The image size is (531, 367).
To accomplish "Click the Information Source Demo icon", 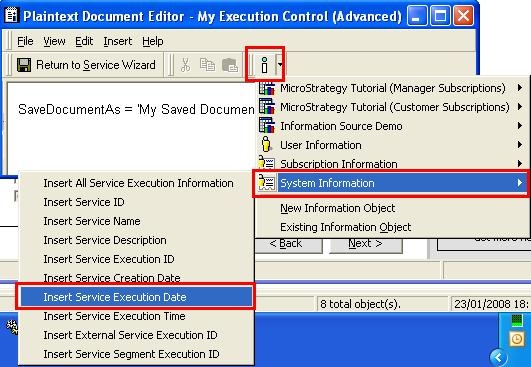I will (x=267, y=126).
